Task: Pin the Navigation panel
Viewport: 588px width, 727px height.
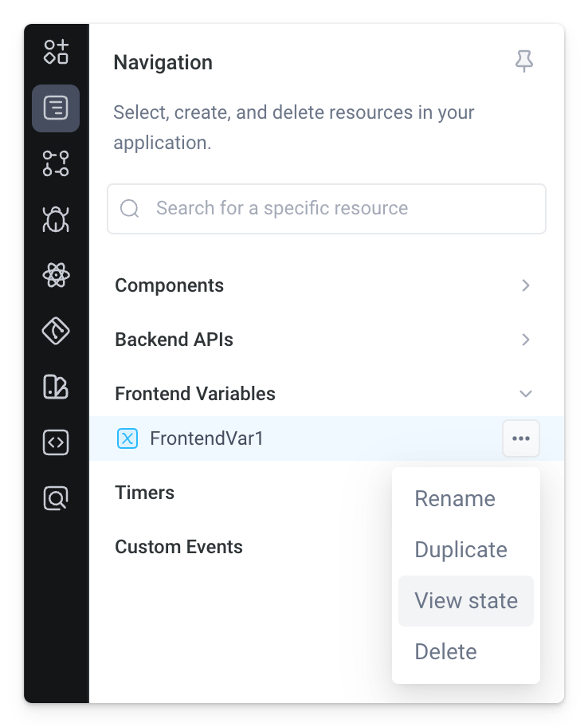Action: pos(523,61)
